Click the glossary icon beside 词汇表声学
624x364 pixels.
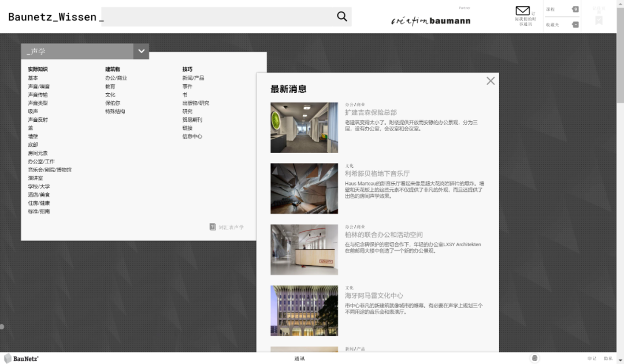coord(213,226)
